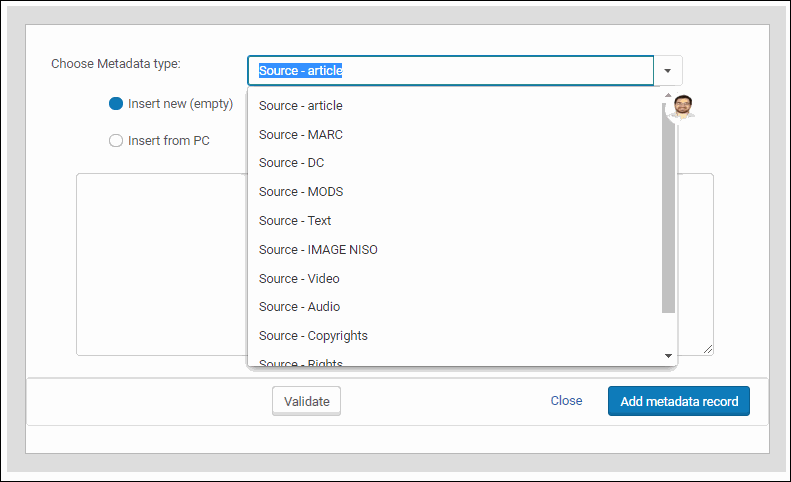The width and height of the screenshot is (791, 482).
Task: Select Source - MODS metadata type
Action: coord(300,192)
